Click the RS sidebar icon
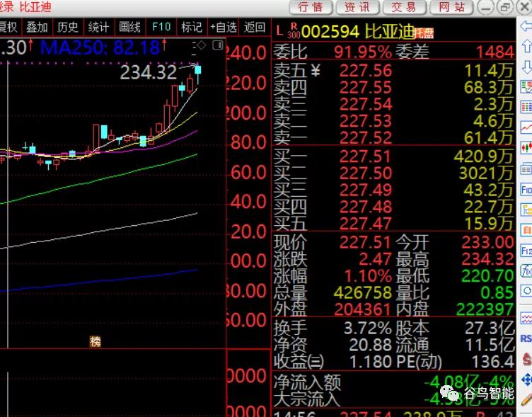 point(526,338)
